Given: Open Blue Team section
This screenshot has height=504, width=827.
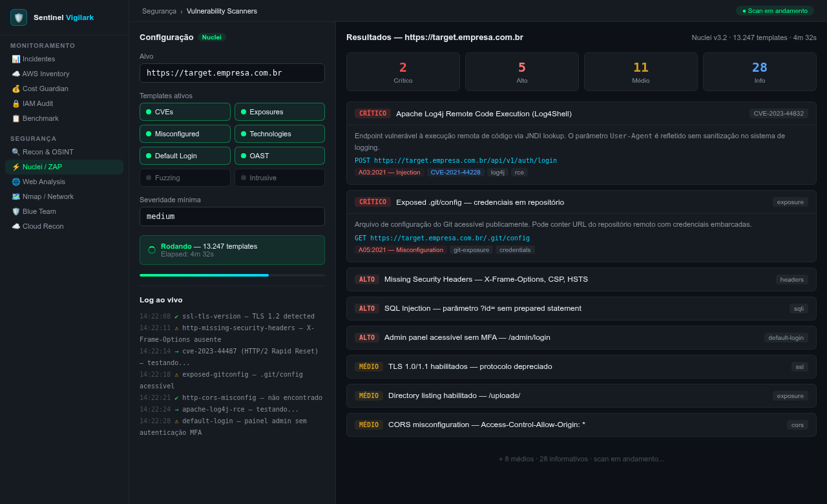Looking at the screenshot, I should click(64, 211).
